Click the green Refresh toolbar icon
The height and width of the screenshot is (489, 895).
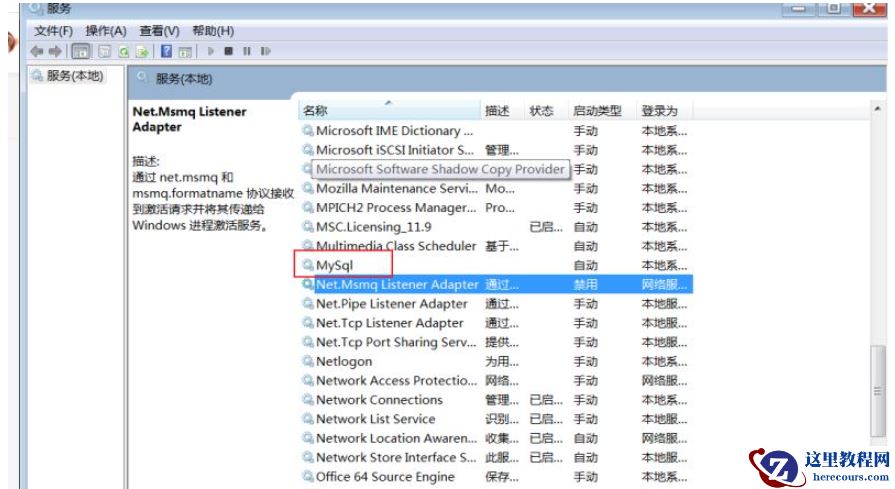(x=124, y=51)
